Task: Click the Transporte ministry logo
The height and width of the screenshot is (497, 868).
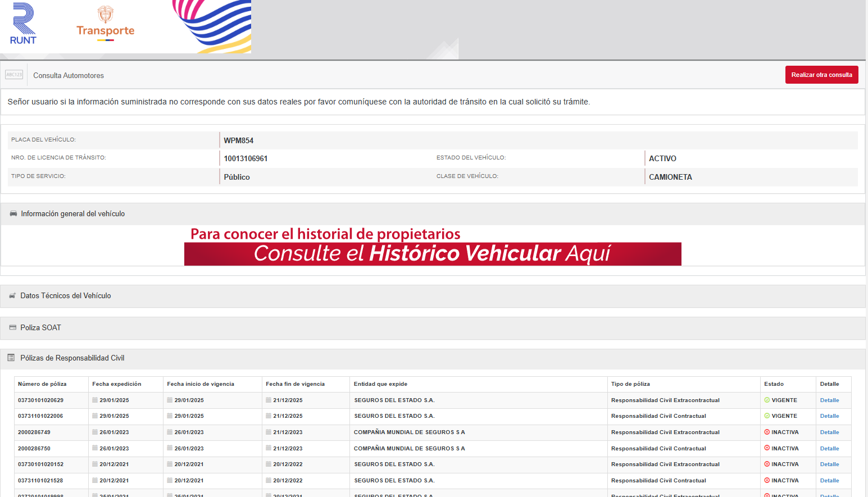Action: (x=106, y=24)
